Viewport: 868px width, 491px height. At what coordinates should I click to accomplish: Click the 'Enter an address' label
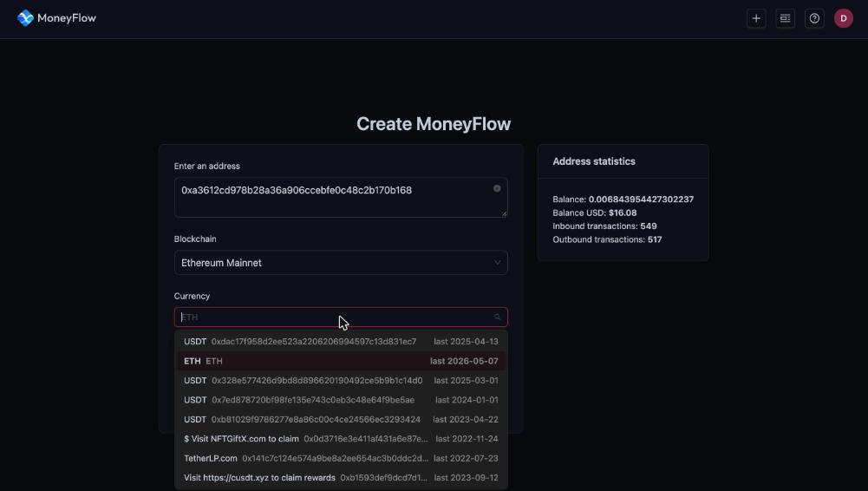click(207, 166)
